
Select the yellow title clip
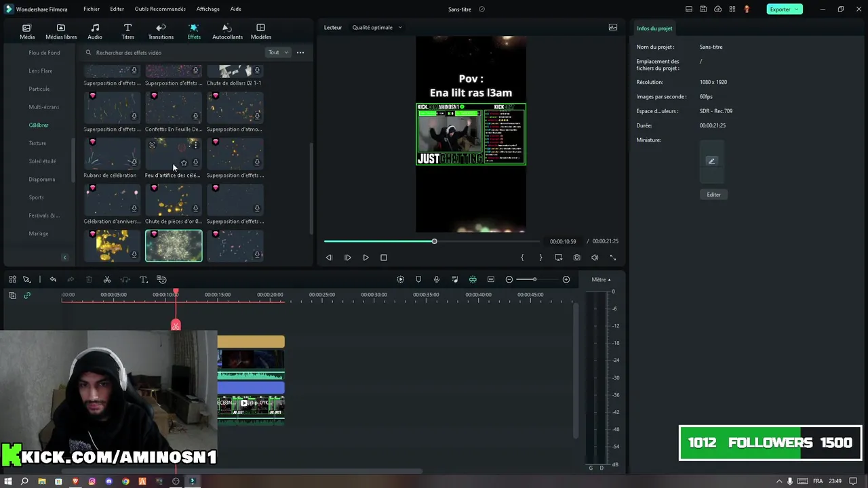[x=251, y=342]
